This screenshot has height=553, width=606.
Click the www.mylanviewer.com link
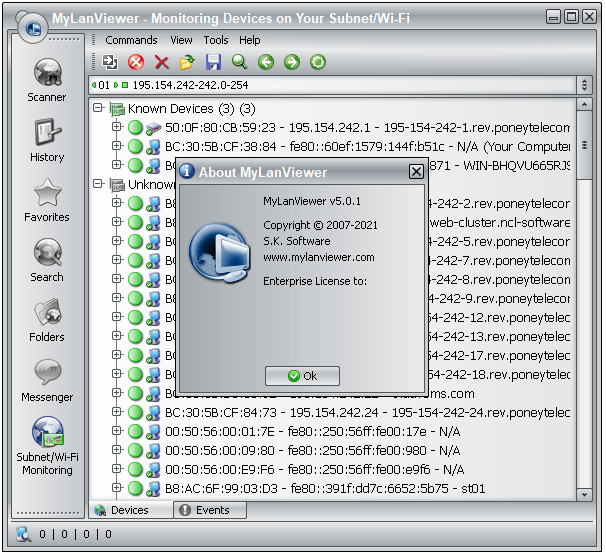click(319, 257)
